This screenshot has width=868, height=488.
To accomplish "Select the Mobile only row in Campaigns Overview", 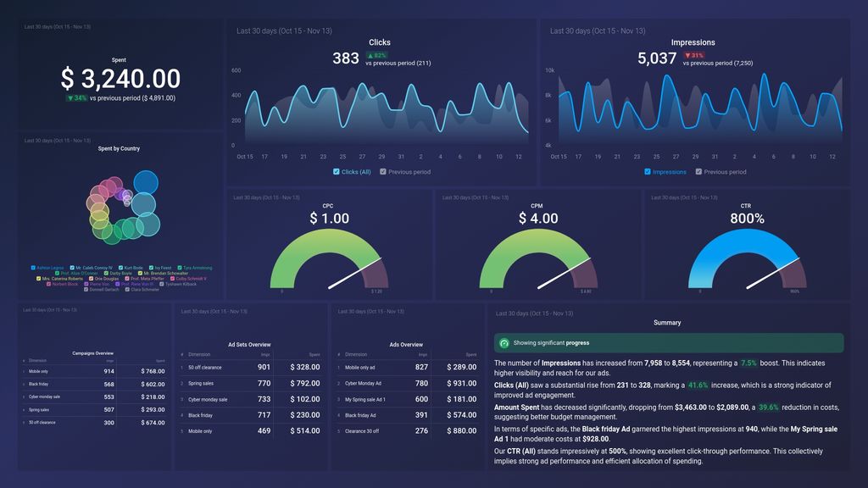I will tap(94, 371).
